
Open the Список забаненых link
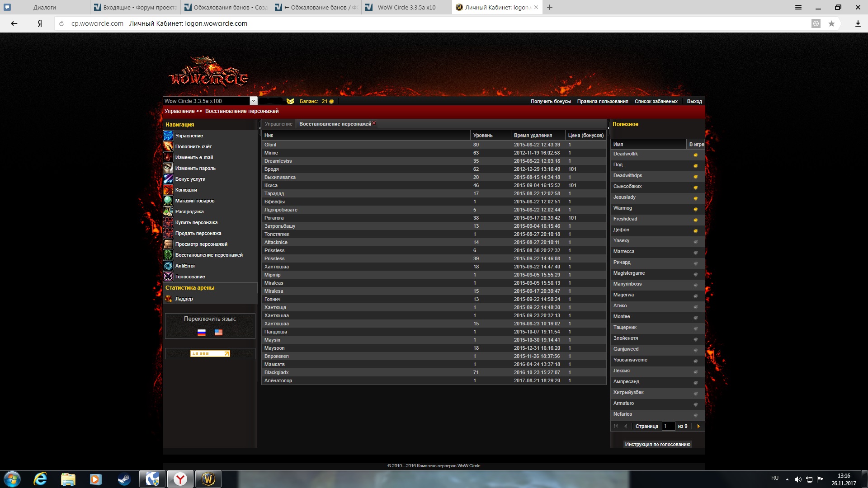656,101
